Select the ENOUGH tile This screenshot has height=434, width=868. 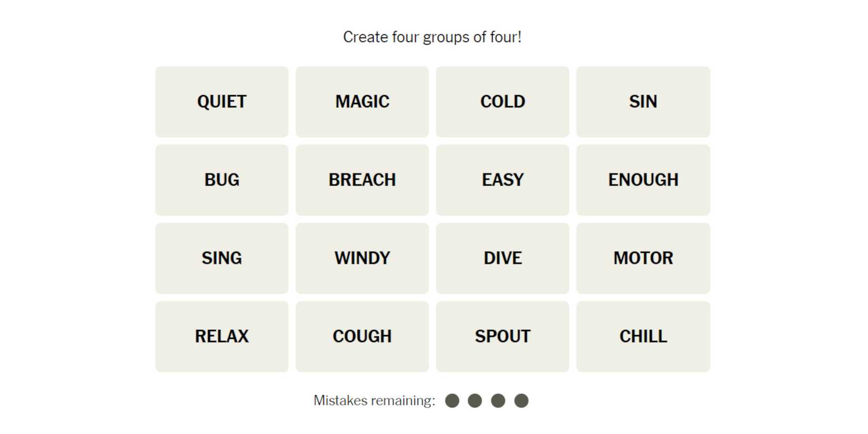pyautogui.click(x=643, y=180)
